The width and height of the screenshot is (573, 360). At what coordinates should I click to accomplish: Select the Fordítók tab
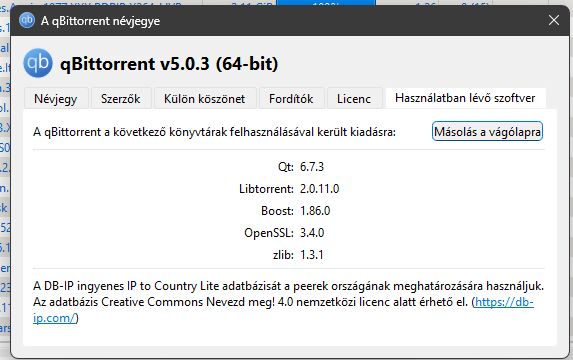tap(291, 99)
